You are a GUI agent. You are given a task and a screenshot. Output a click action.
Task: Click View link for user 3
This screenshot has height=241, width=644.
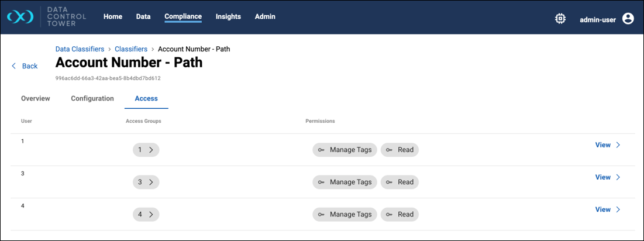point(607,177)
